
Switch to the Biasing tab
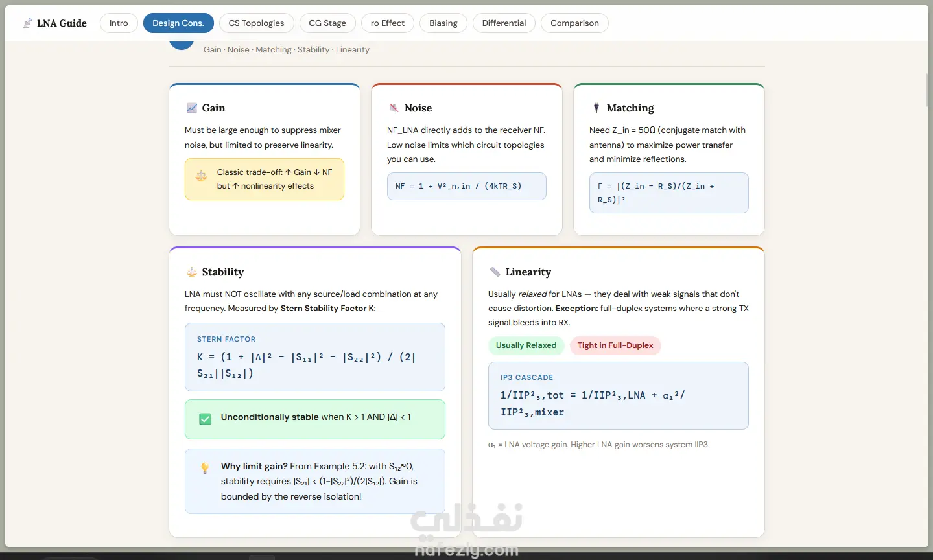pos(443,23)
